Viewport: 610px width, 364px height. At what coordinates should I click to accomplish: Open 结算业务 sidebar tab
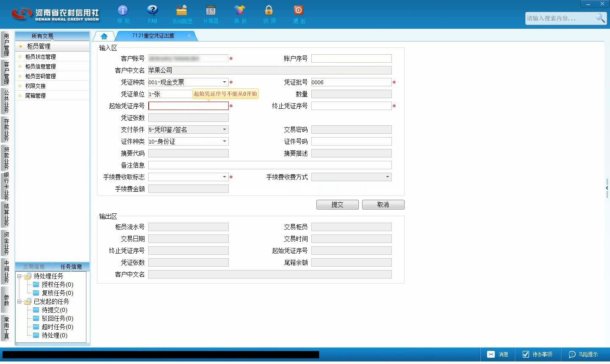6,215
